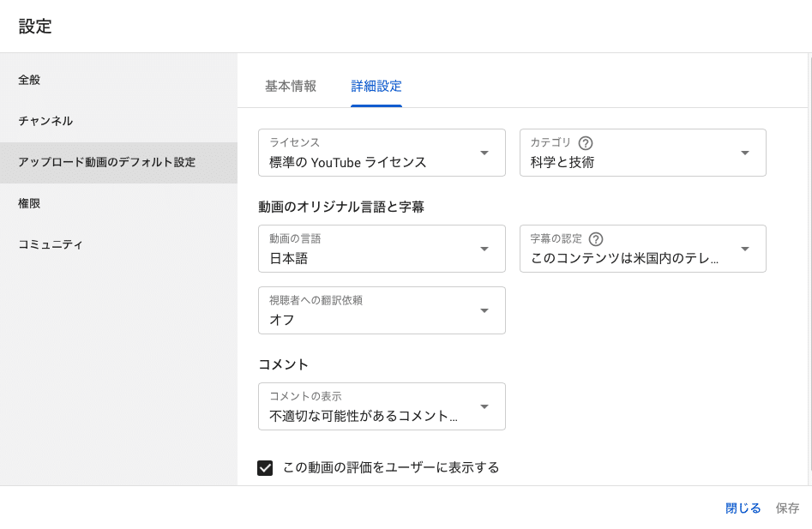
Task: Click the 視聴者への翻訳依頼 dropdown arrow
Action: pos(485,310)
